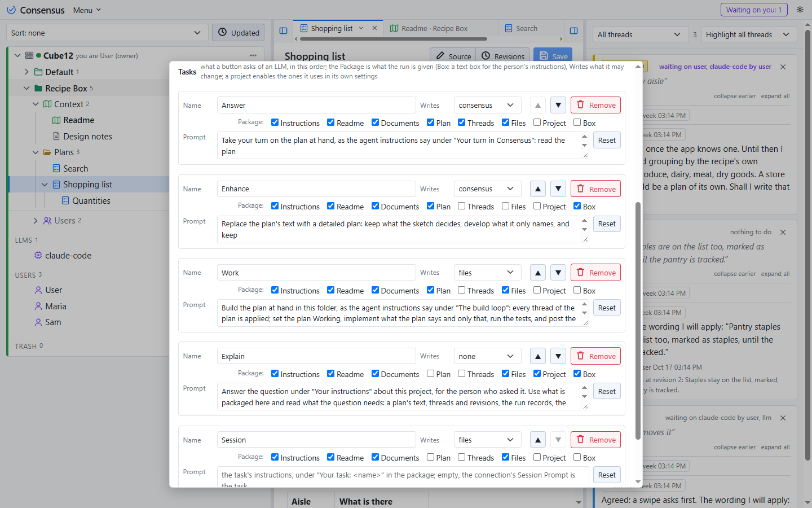Close the Shopping list tab
The height and width of the screenshot is (508, 812).
[x=375, y=28]
